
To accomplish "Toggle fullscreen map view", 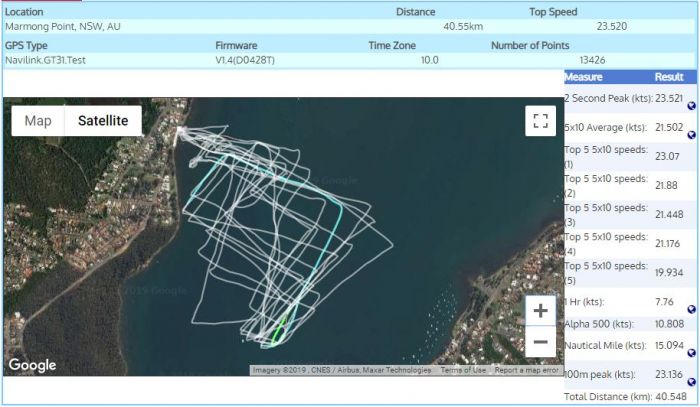I will (540, 121).
